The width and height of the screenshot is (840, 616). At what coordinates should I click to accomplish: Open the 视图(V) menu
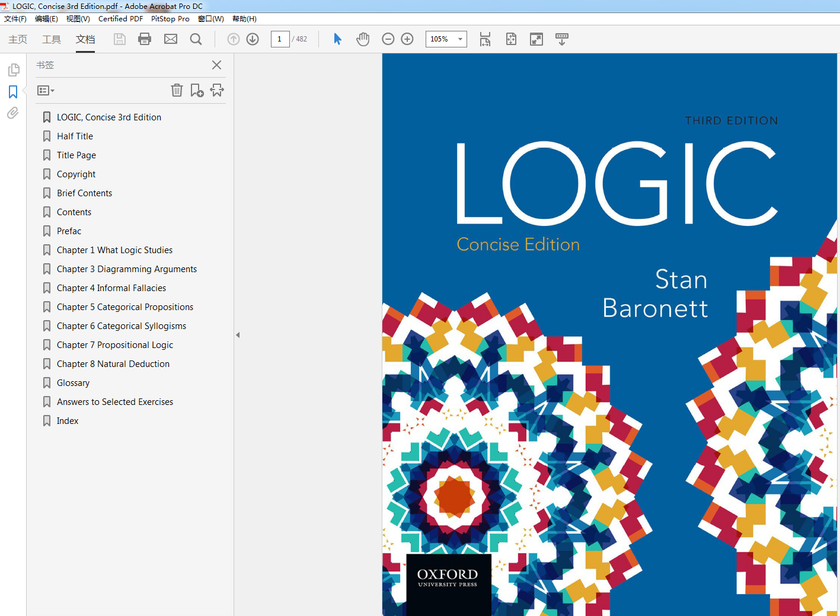[x=78, y=19]
